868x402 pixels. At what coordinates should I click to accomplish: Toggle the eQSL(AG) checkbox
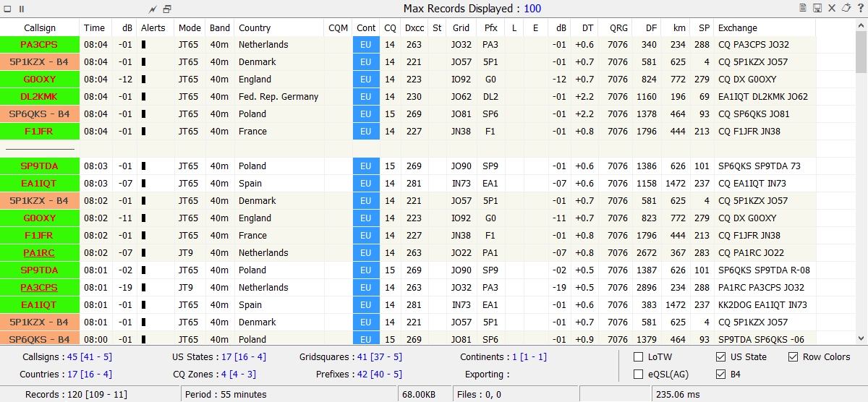[639, 375]
